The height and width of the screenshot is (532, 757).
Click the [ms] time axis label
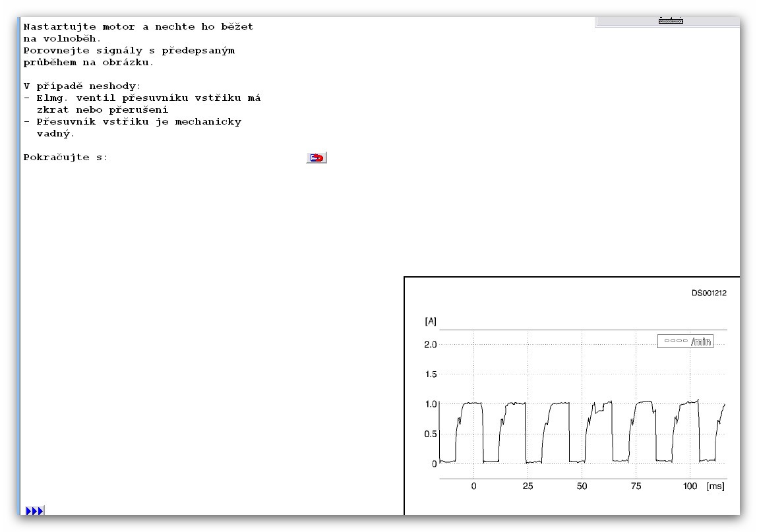click(x=715, y=486)
